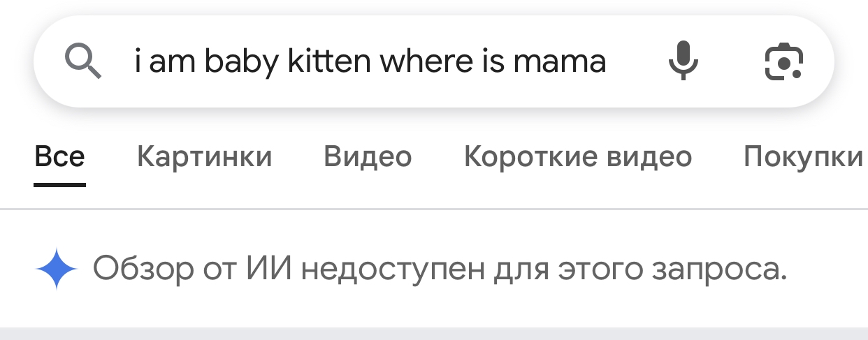Select the Все results tab

(x=59, y=156)
